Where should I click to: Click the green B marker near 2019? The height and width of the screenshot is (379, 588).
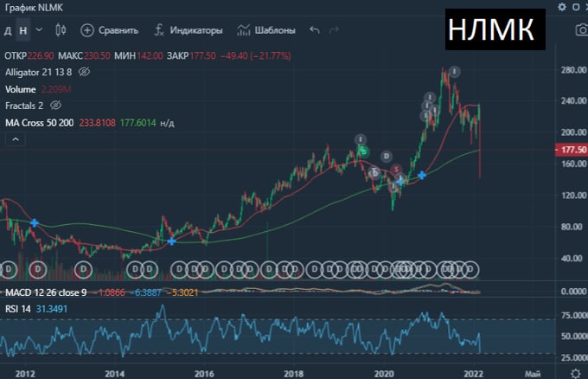click(x=363, y=151)
